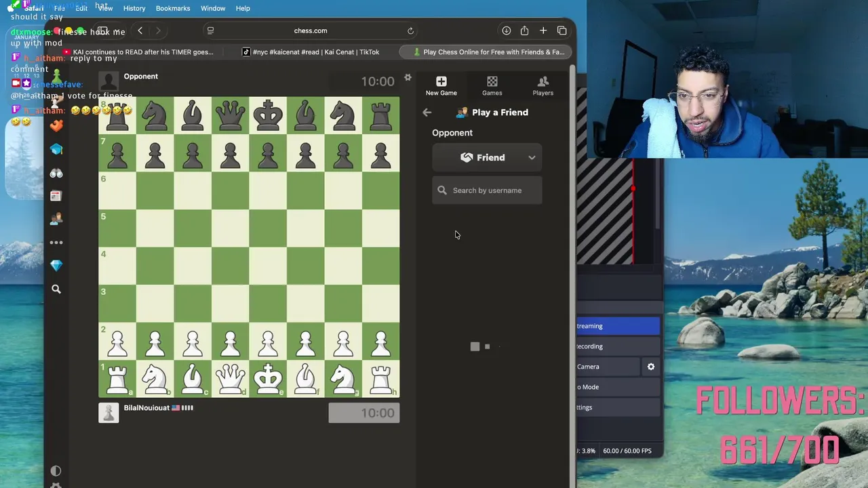Select the white queen on d1
Viewport: 868px width, 488px height.
pyautogui.click(x=231, y=378)
